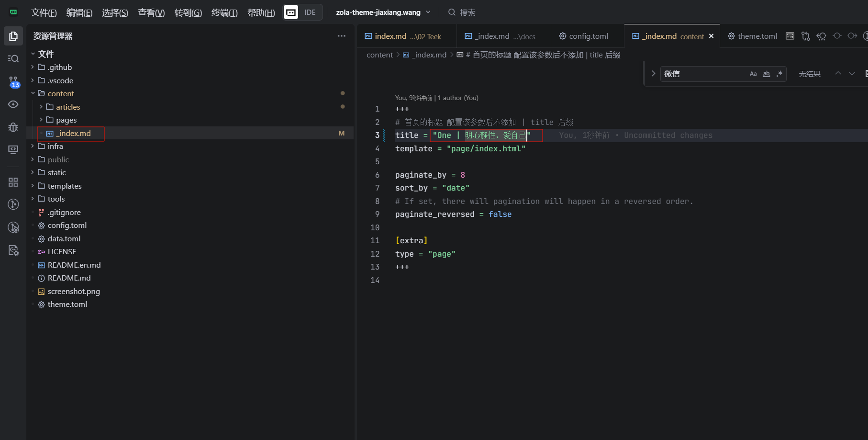
Task: Open the 帮助(H) menu
Action: point(261,12)
